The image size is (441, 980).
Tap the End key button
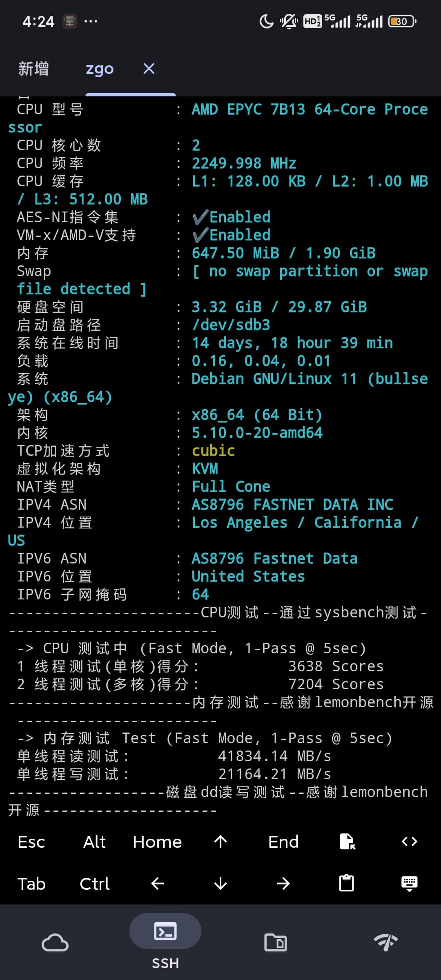tap(283, 842)
